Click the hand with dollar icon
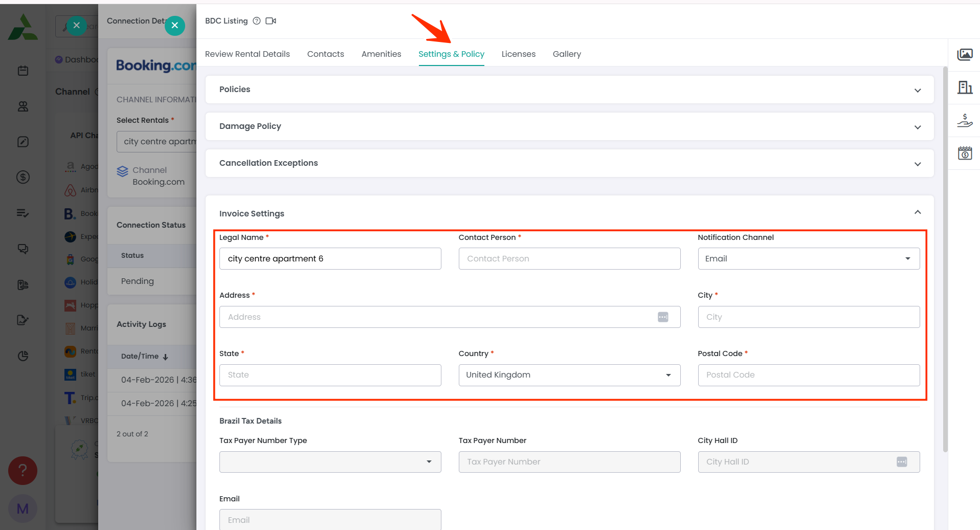Viewport: 980px width, 530px height. tap(965, 121)
